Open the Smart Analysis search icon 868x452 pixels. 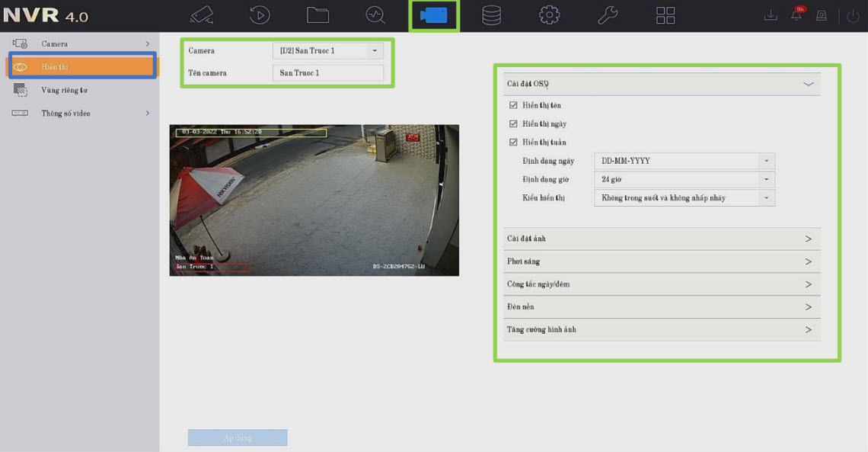(375, 15)
